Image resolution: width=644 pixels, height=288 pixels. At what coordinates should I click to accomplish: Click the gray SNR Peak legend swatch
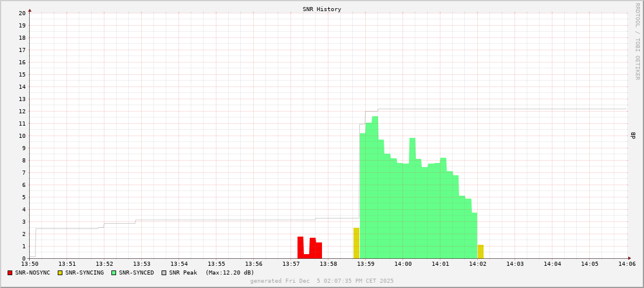click(164, 273)
